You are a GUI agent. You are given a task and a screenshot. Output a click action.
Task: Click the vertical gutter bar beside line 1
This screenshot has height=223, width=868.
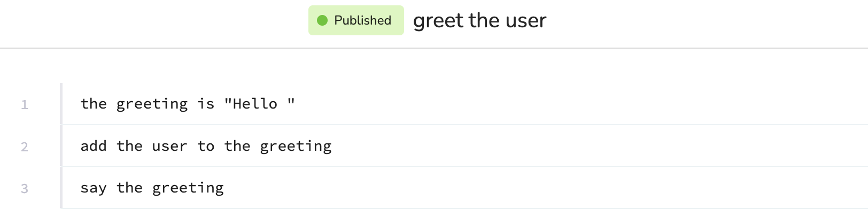coord(61,104)
